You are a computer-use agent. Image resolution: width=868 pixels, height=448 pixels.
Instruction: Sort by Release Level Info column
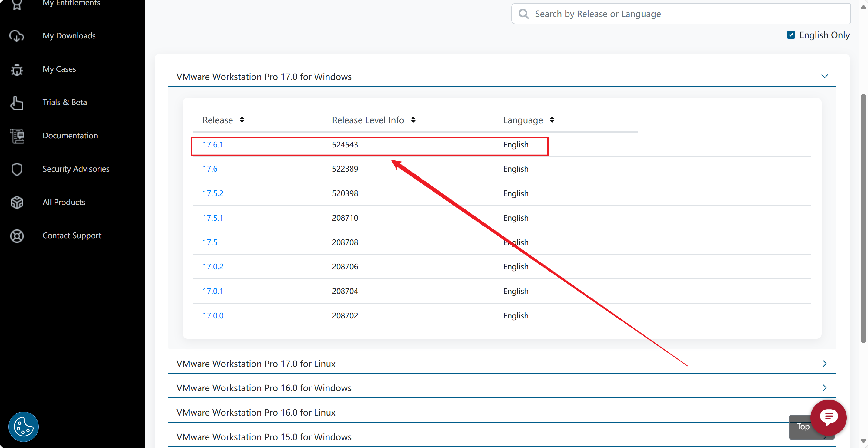click(x=413, y=120)
